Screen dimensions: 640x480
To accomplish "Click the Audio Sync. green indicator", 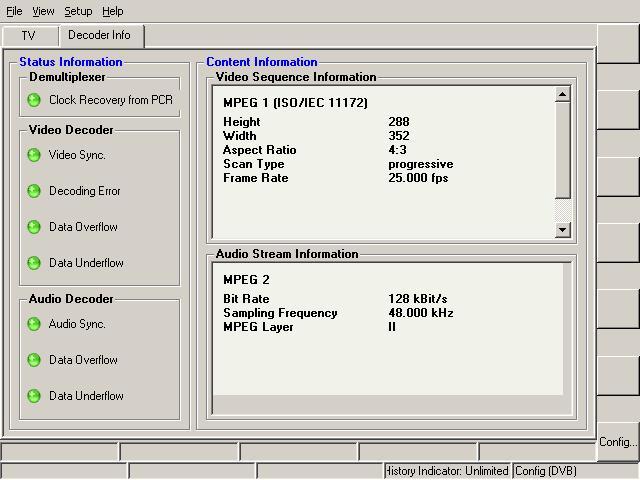I will (34, 324).
